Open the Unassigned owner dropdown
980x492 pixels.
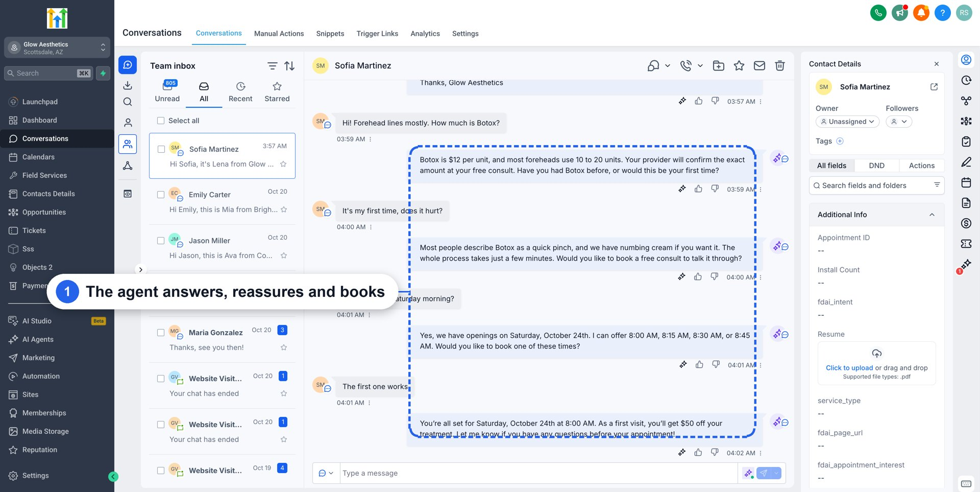click(847, 122)
